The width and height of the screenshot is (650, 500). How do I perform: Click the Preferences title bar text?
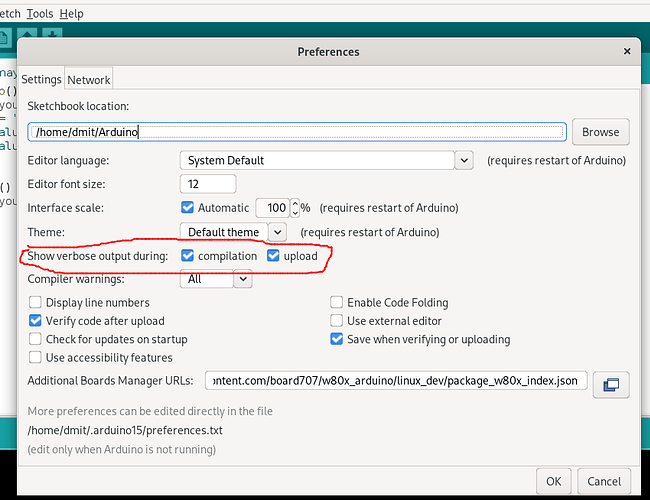tap(328, 52)
